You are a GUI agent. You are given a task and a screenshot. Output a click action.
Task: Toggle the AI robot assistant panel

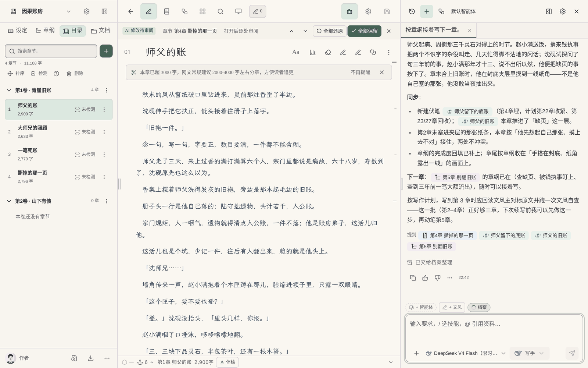pyautogui.click(x=349, y=11)
